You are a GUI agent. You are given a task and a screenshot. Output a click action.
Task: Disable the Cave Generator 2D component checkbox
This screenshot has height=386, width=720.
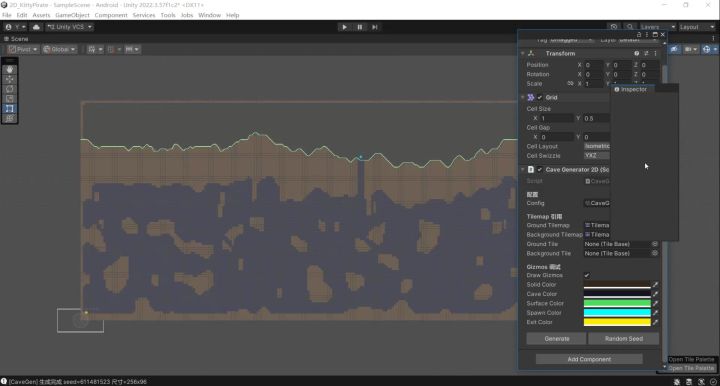pos(540,169)
